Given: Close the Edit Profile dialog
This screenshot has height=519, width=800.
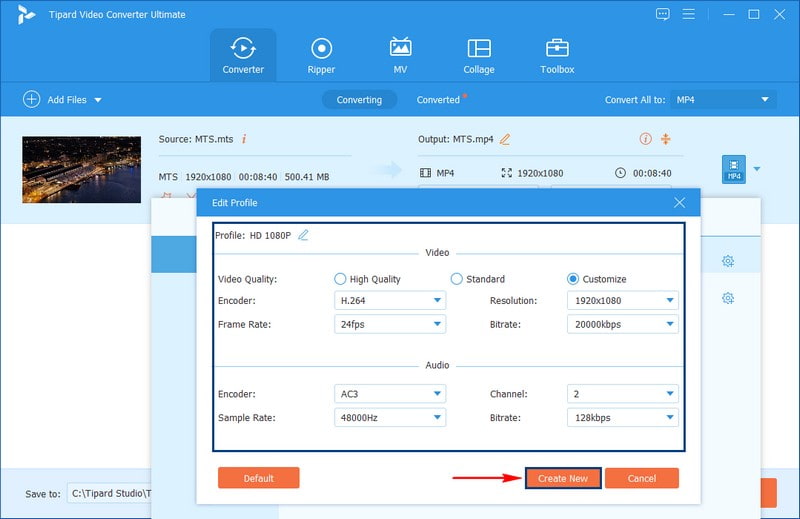Looking at the screenshot, I should [x=679, y=203].
